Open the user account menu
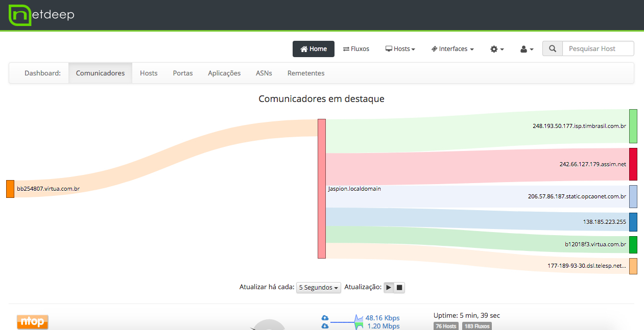This screenshot has width=644, height=330. click(527, 49)
